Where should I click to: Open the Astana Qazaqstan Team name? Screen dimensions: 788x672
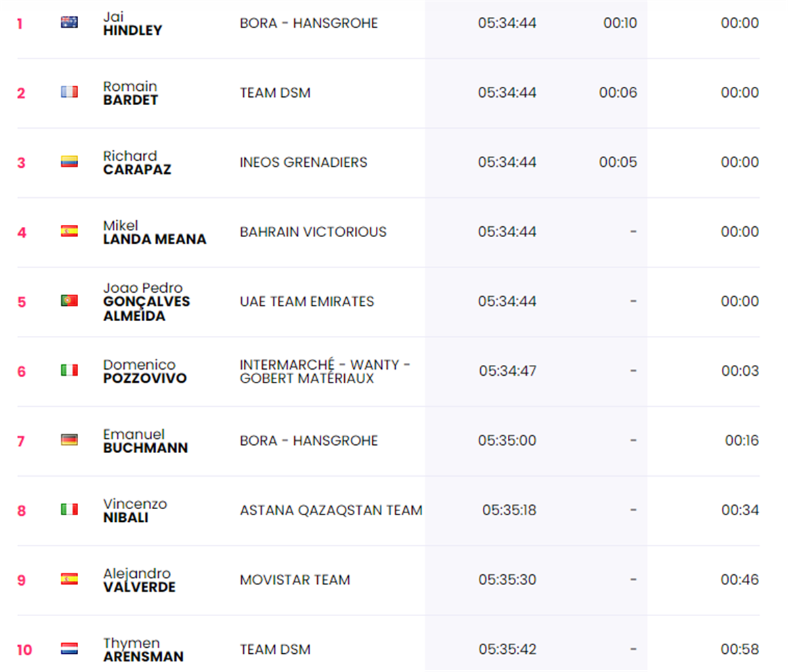coord(331,510)
